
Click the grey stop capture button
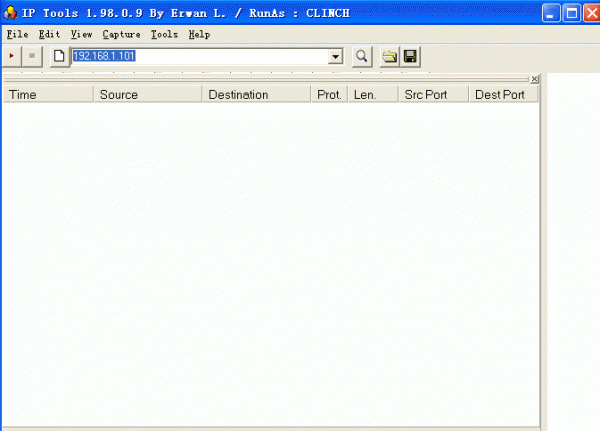point(32,56)
